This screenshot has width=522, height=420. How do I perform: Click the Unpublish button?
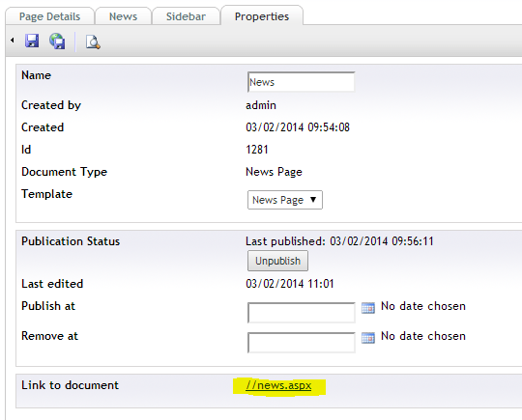pyautogui.click(x=278, y=261)
